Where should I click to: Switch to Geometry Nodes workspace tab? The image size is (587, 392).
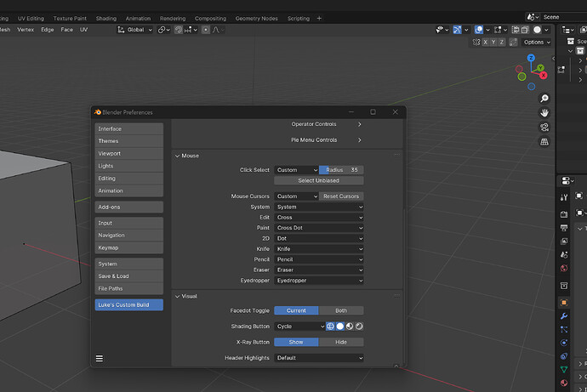pos(256,19)
